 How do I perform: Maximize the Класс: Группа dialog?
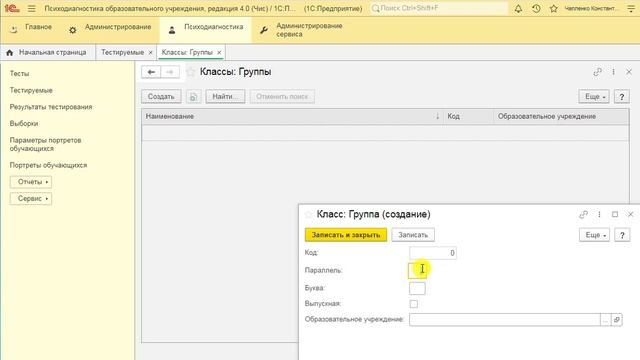[615, 214]
